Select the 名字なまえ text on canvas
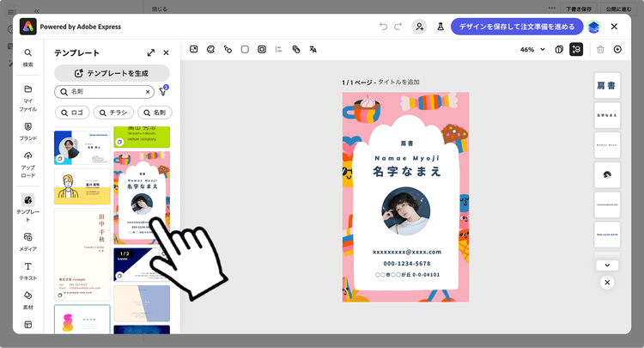Viewport: 644px width, 348px height. (x=407, y=171)
